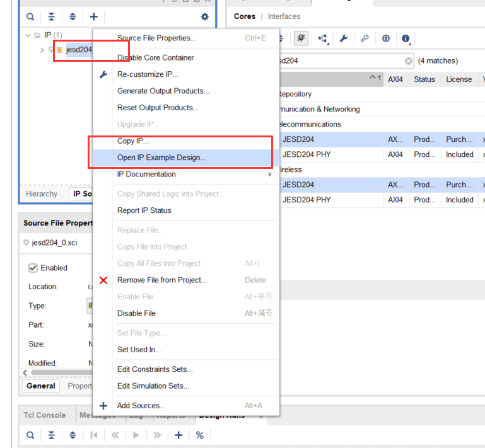Select the Cores view
The image size is (485, 448).
tap(244, 16)
